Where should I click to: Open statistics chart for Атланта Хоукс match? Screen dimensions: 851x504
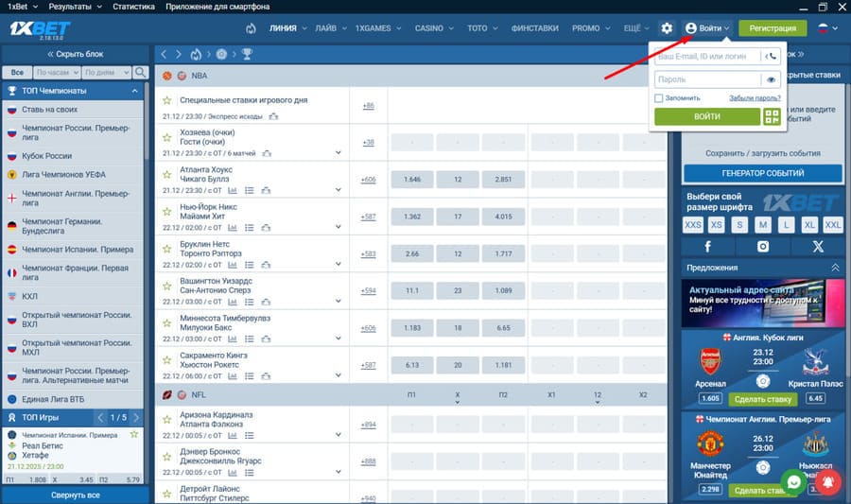pos(233,190)
